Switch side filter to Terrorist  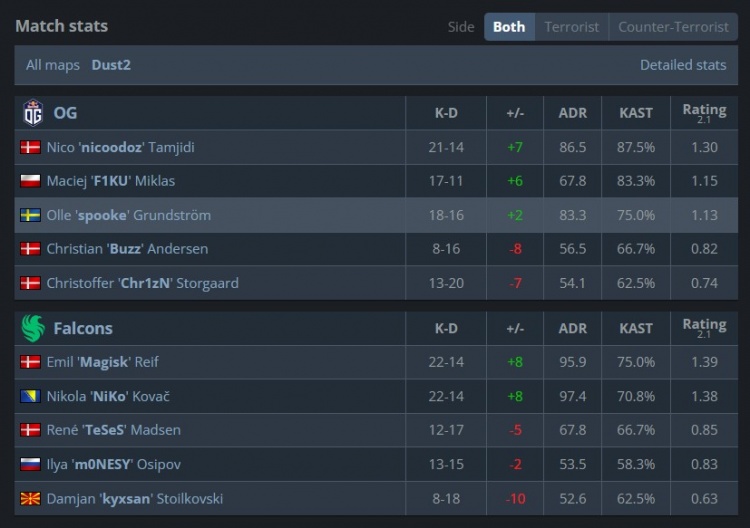[572, 27]
